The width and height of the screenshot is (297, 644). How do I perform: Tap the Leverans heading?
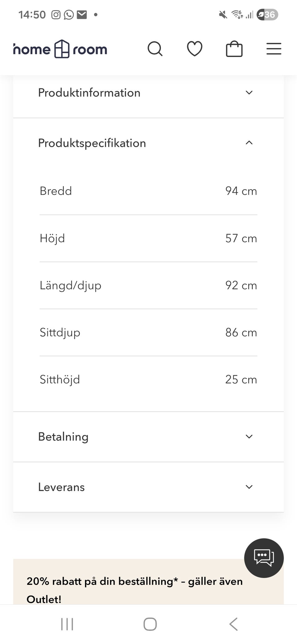point(61,487)
